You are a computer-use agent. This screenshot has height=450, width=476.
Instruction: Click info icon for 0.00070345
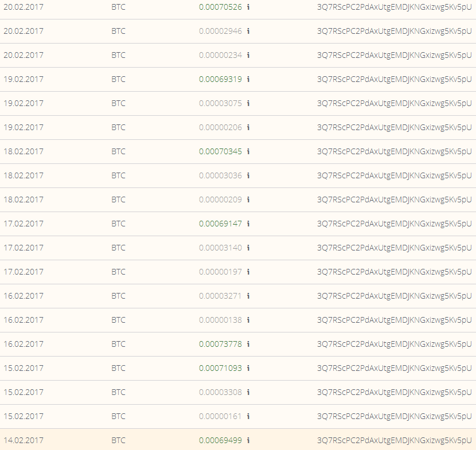point(248,151)
